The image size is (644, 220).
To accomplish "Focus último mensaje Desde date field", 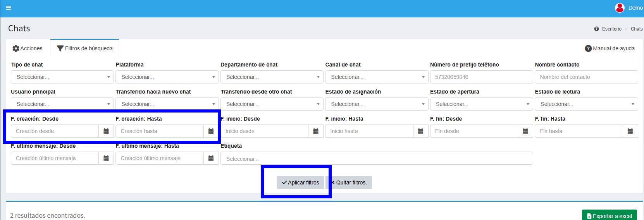I will [55, 158].
